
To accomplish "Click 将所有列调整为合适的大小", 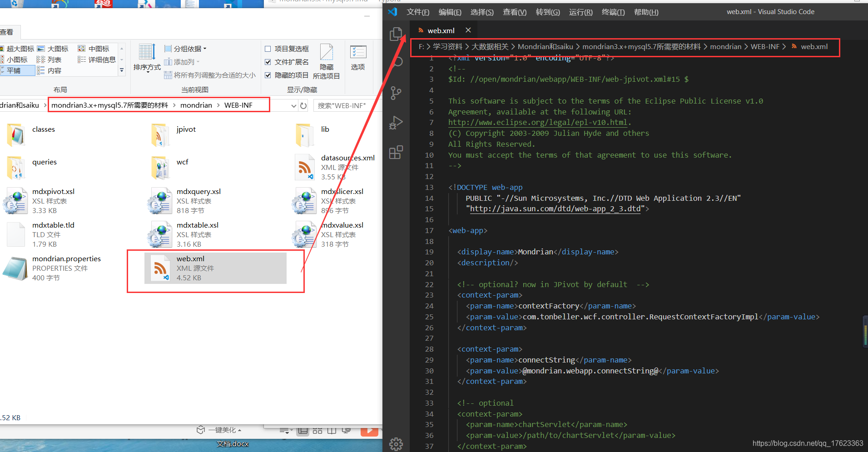I will pyautogui.click(x=210, y=75).
